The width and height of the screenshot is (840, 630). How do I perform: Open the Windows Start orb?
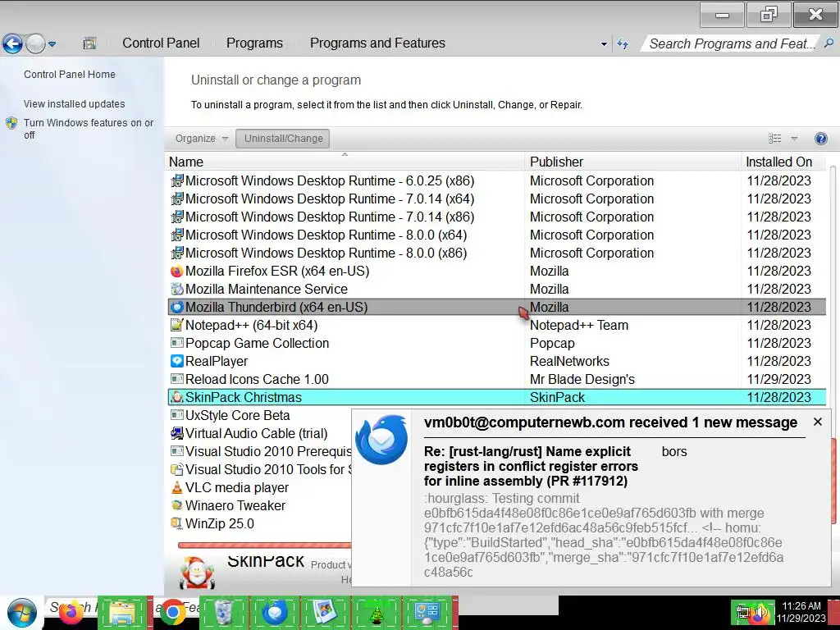(x=21, y=613)
